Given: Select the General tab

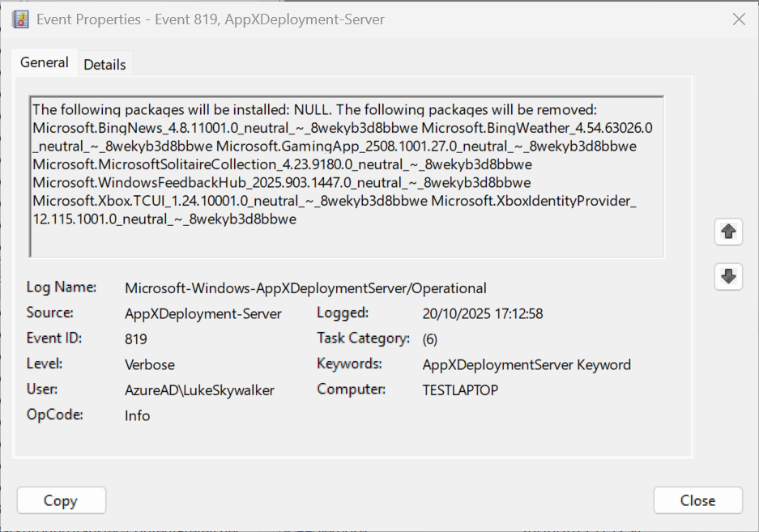Looking at the screenshot, I should click(x=45, y=62).
